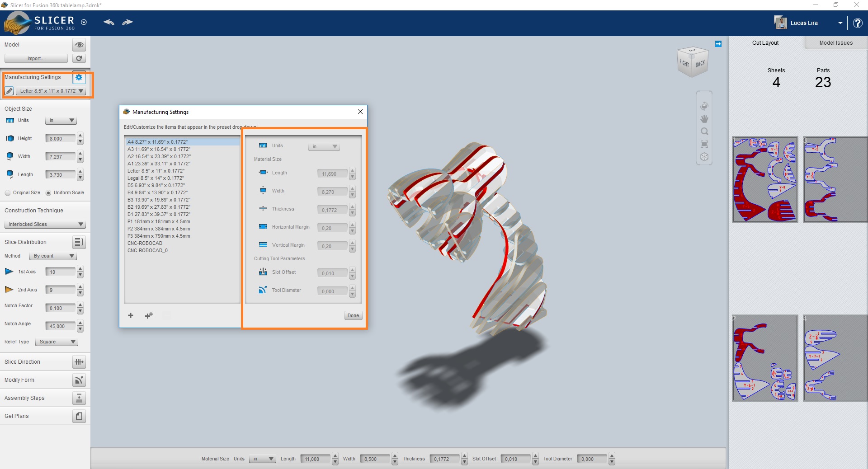Click the Object Size Height field
The image size is (868, 469).
(x=61, y=139)
